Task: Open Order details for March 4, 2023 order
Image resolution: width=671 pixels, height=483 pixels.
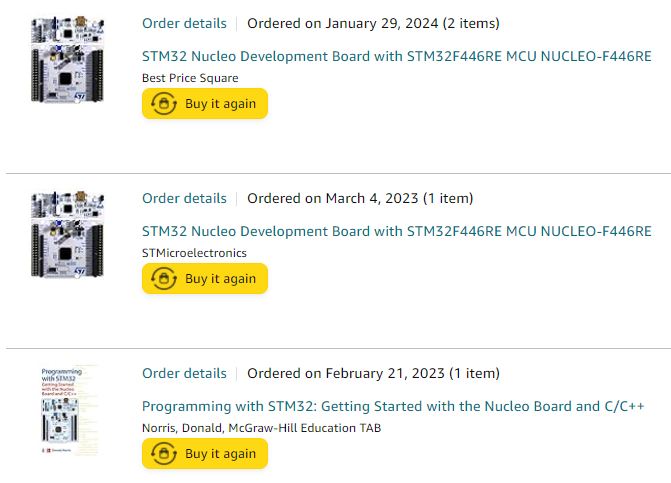Action: click(x=184, y=198)
